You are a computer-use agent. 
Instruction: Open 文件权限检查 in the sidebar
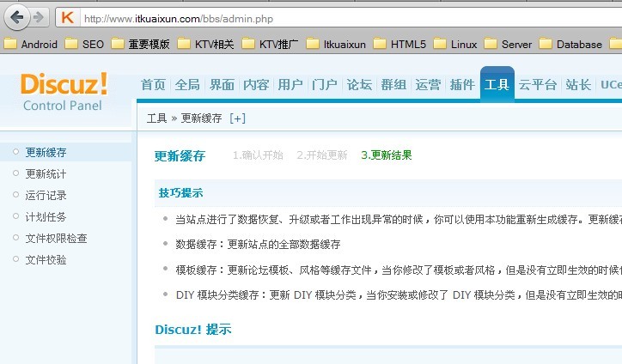click(x=57, y=239)
